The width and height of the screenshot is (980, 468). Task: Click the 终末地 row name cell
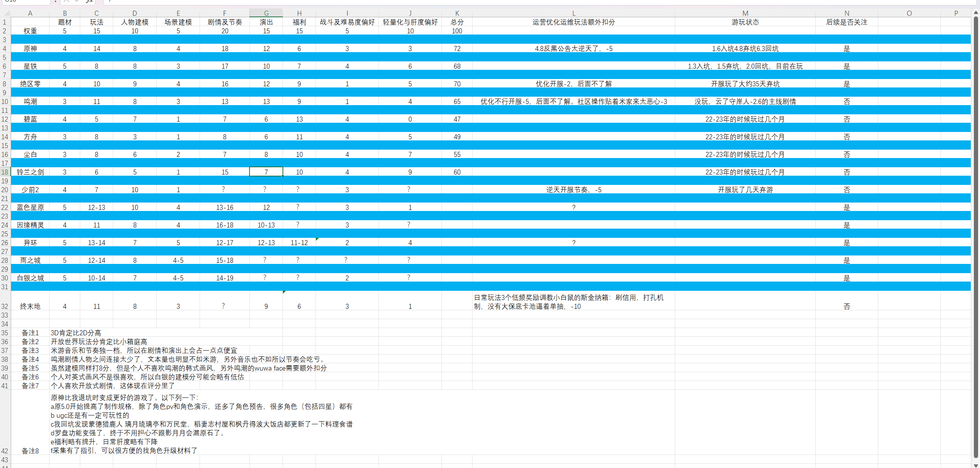(30, 306)
